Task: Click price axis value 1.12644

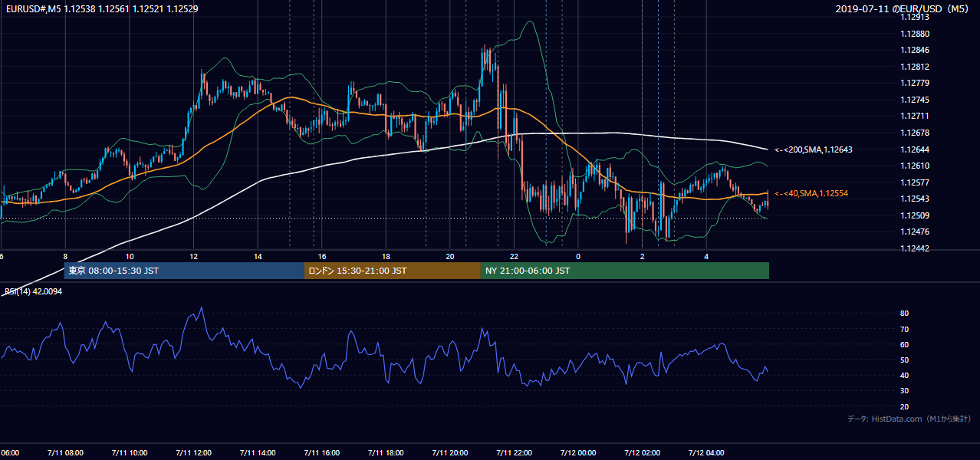Action: click(916, 149)
